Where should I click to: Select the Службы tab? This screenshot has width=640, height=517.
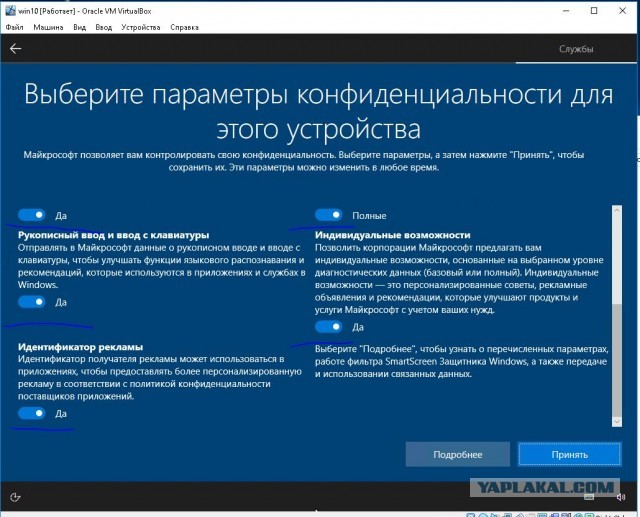pyautogui.click(x=576, y=49)
